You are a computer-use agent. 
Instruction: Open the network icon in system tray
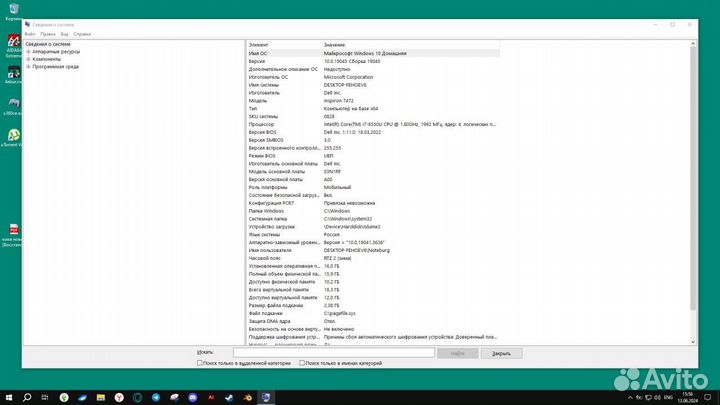pos(648,398)
